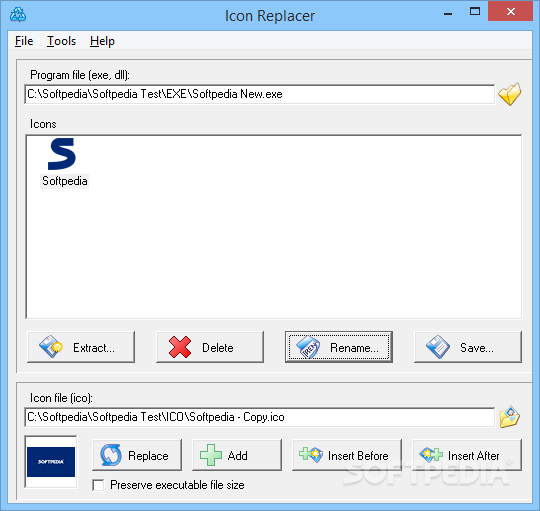Open the Help menu
The height and width of the screenshot is (511, 540).
click(102, 41)
